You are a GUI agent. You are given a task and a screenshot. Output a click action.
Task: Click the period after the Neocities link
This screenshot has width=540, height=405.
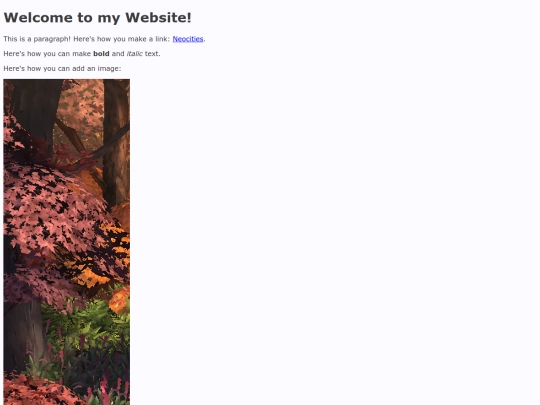[x=204, y=39]
